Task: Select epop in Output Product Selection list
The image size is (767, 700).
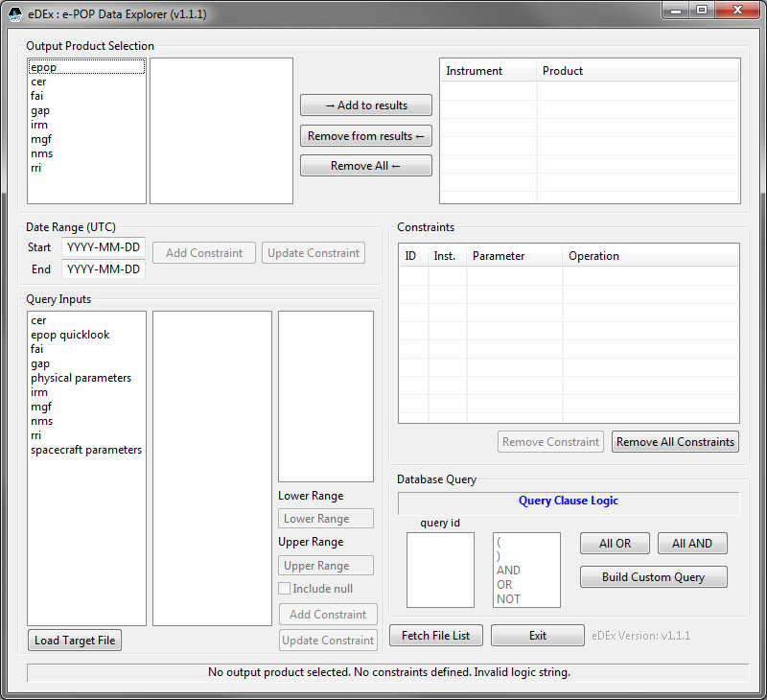Action: coord(43,67)
